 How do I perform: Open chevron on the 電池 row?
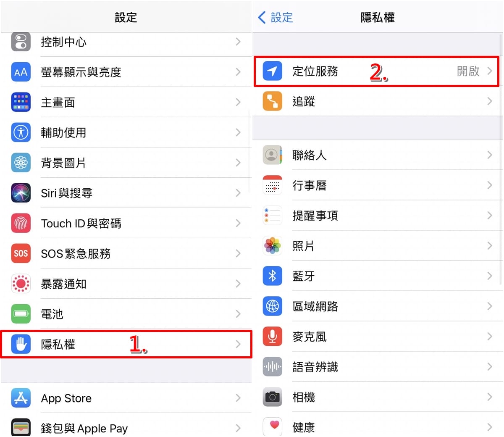pos(238,314)
